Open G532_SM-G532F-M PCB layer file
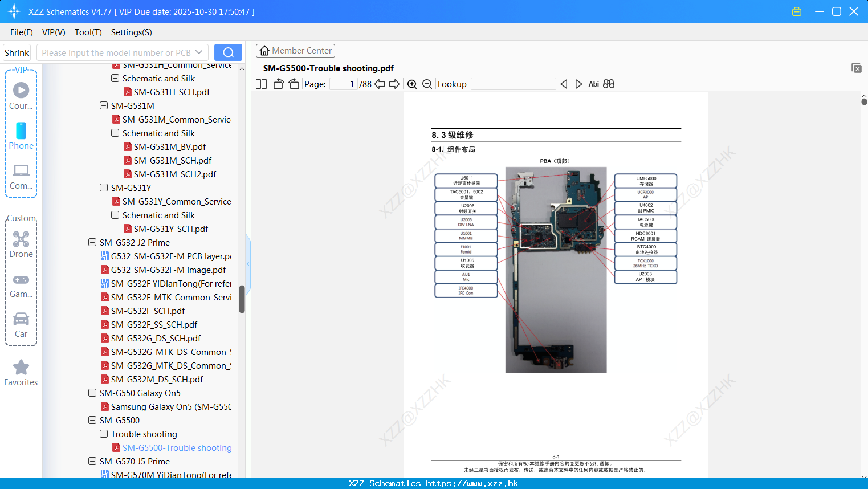This screenshot has height=489, width=868. point(171,256)
